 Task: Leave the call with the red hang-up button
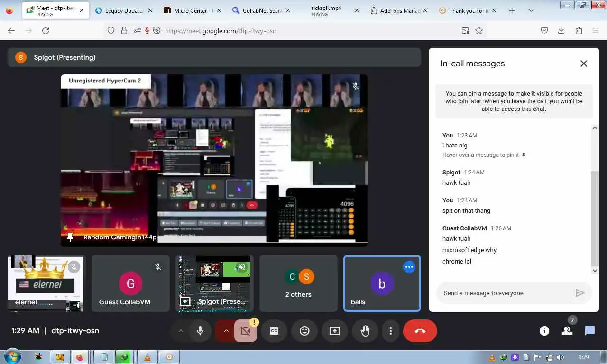420,331
